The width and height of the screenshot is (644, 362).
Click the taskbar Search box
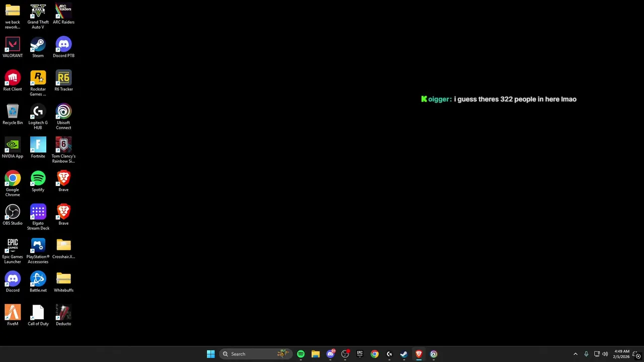(x=256, y=354)
